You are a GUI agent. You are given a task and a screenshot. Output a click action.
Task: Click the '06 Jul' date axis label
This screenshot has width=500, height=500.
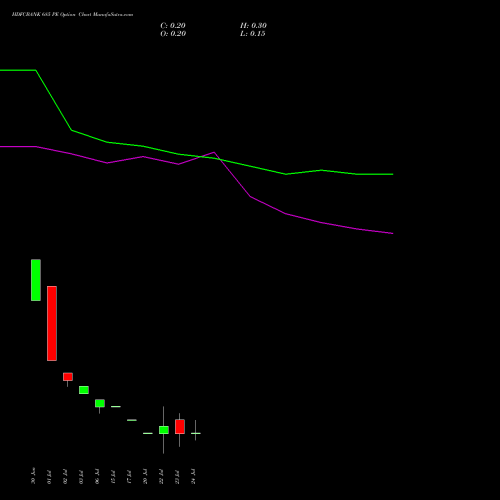click(97, 477)
